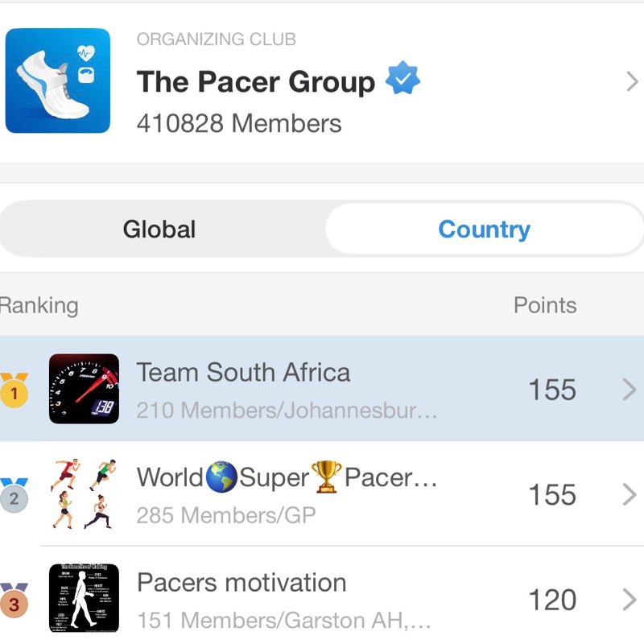Select the Country leaderboard tab
This screenshot has height=644, width=644.
485,229
